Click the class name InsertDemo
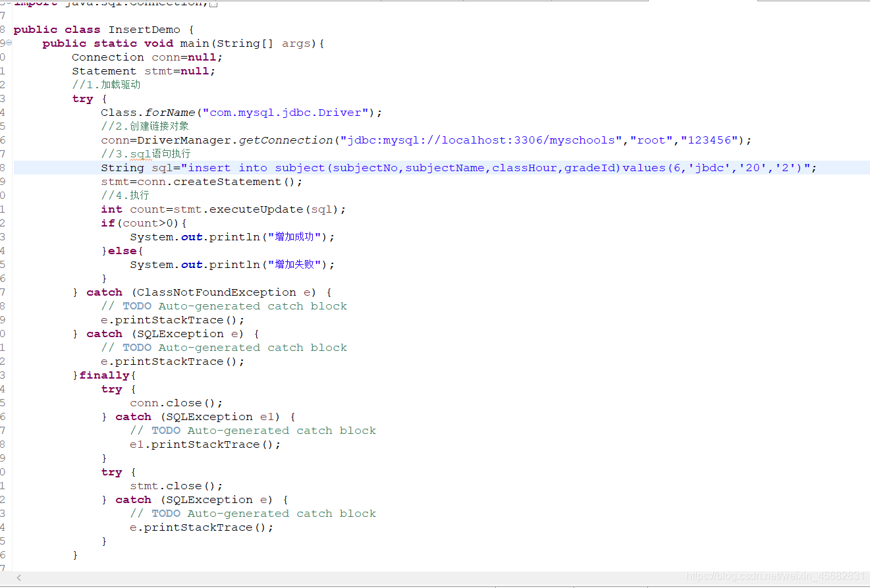Image resolution: width=870 pixels, height=588 pixels. click(144, 30)
